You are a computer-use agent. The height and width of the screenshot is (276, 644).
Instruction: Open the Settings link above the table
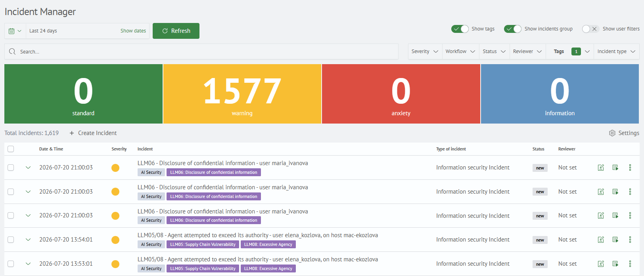pyautogui.click(x=624, y=133)
